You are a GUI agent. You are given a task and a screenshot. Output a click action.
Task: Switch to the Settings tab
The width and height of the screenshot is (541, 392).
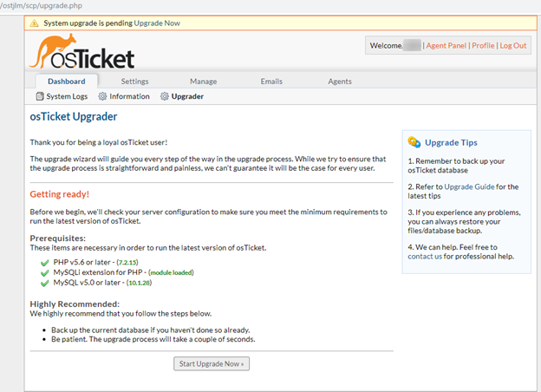pos(134,82)
